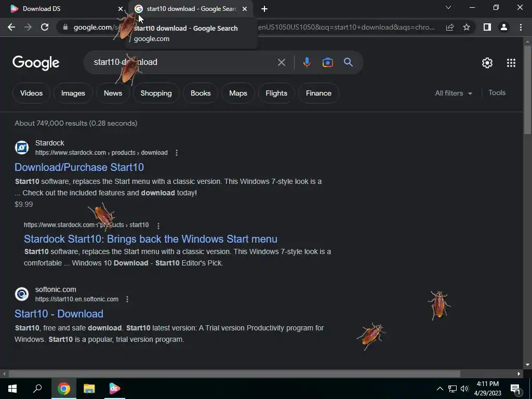
Task: Filter results by News
Action: (113, 93)
